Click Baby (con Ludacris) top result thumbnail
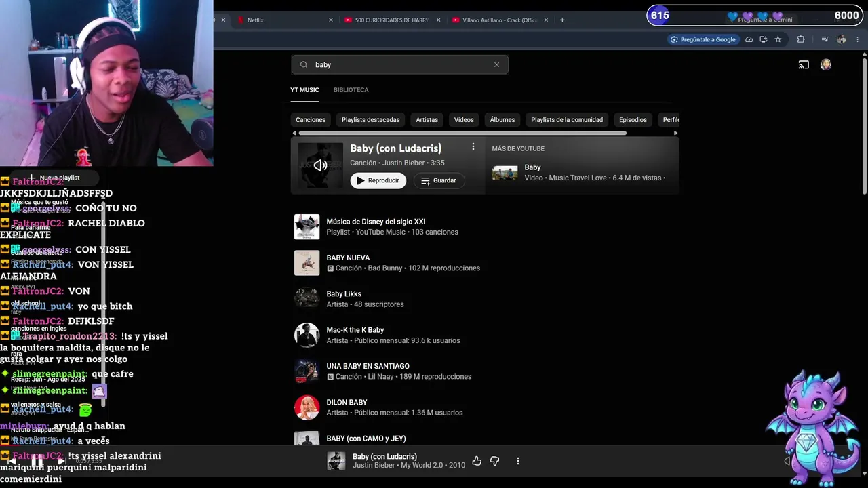Image resolution: width=868 pixels, height=488 pixels. point(320,165)
